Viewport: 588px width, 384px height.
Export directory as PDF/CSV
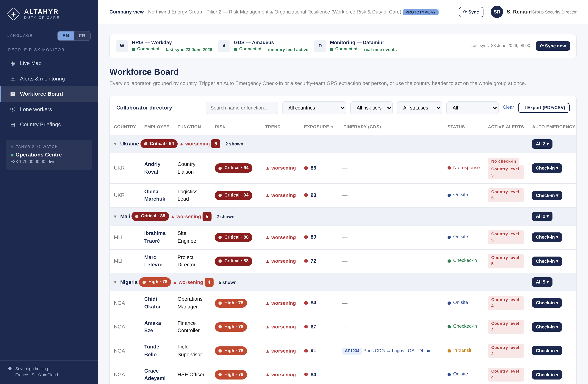click(x=544, y=108)
